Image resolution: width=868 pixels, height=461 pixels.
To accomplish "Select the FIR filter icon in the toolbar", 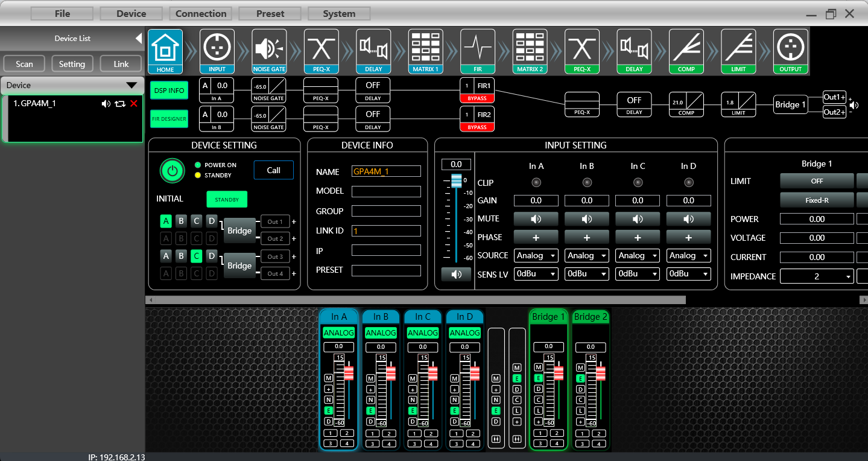I will 477,51.
